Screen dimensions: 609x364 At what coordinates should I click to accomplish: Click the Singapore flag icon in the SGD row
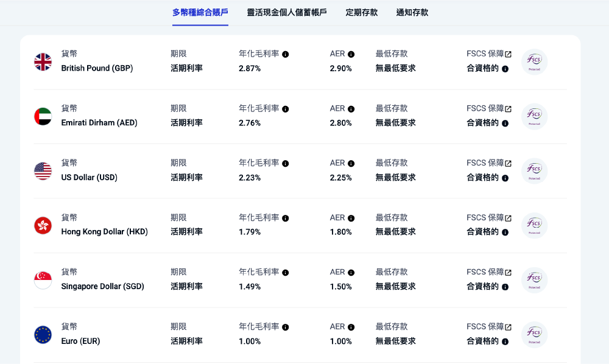click(x=43, y=279)
